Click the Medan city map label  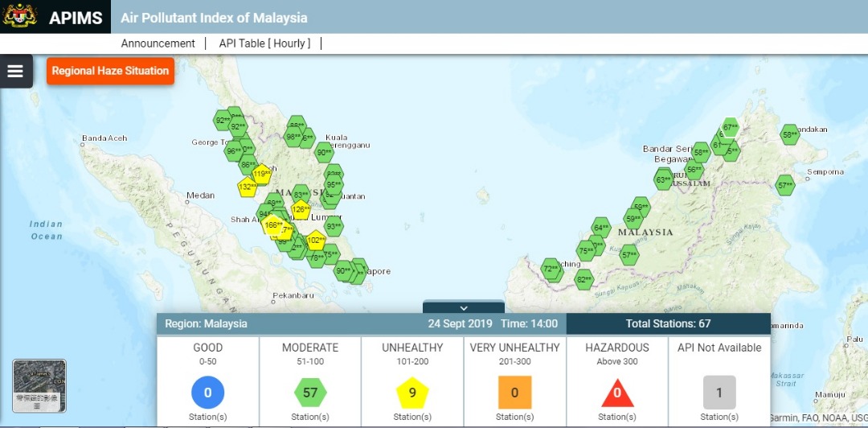(200, 195)
